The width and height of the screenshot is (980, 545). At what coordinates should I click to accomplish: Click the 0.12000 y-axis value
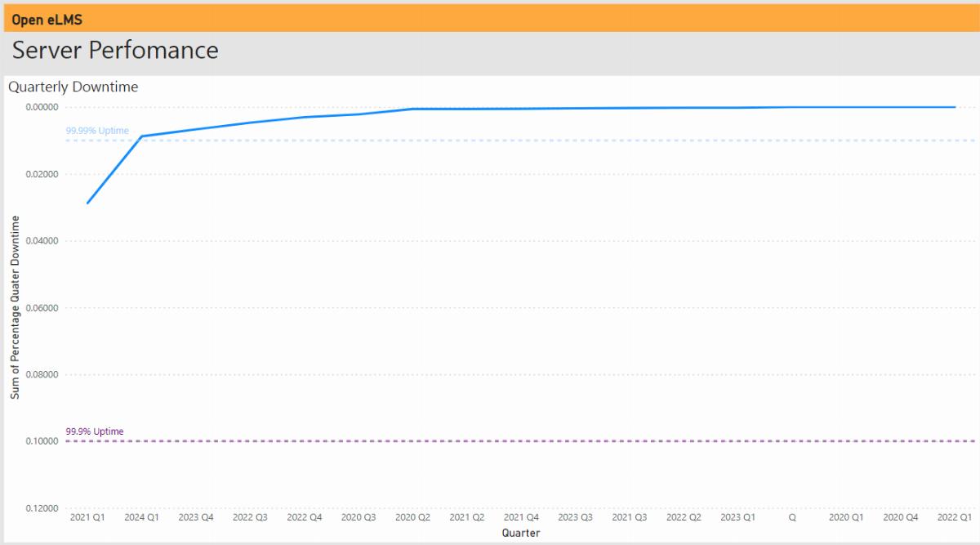(x=41, y=508)
